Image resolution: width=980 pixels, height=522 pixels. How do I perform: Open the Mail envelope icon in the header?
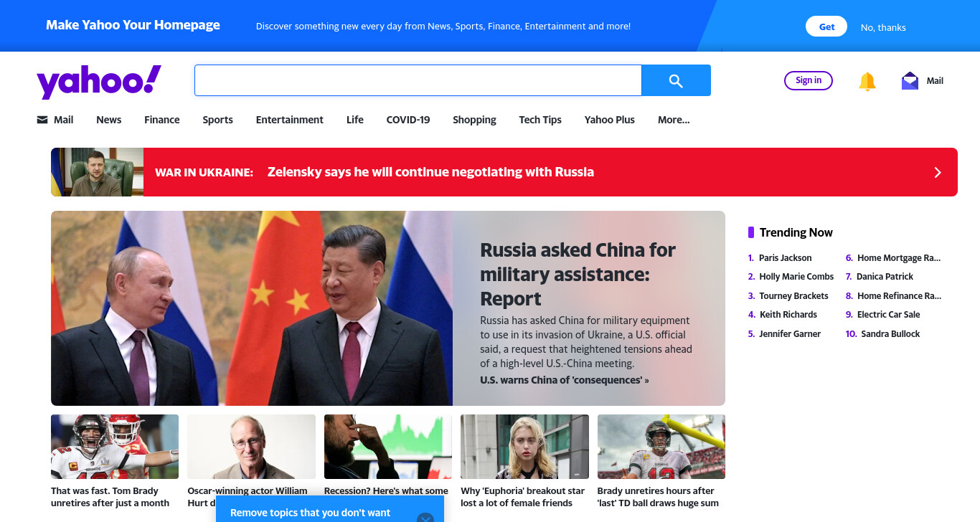coord(910,81)
